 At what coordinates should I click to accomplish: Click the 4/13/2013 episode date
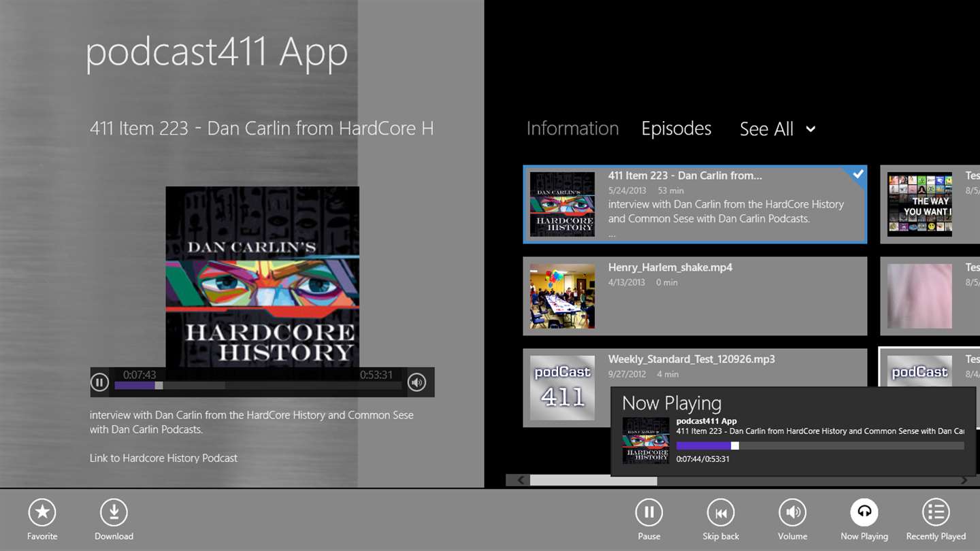click(627, 282)
